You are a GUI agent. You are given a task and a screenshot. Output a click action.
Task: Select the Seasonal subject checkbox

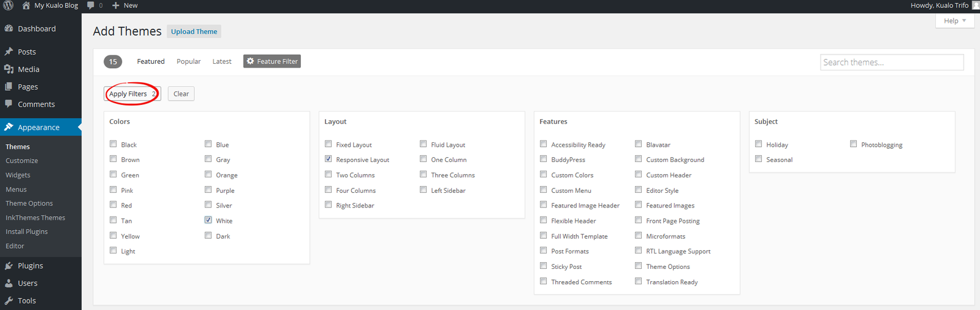(759, 159)
